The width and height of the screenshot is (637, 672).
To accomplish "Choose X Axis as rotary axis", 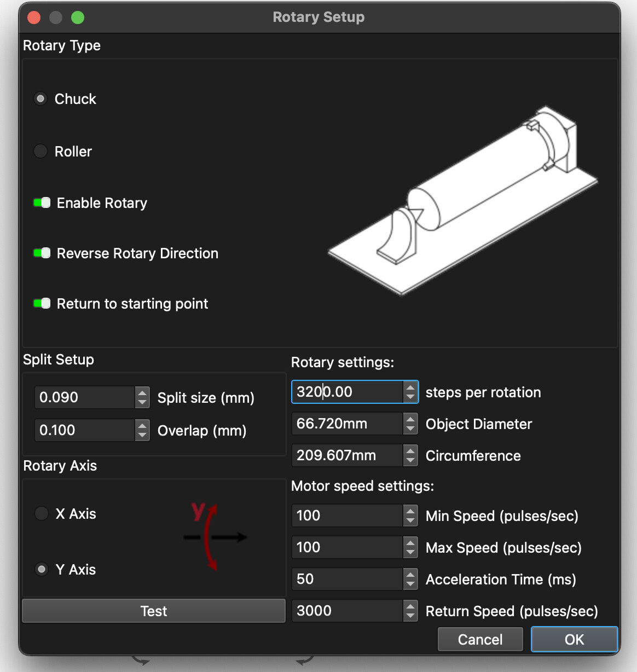I will point(42,514).
